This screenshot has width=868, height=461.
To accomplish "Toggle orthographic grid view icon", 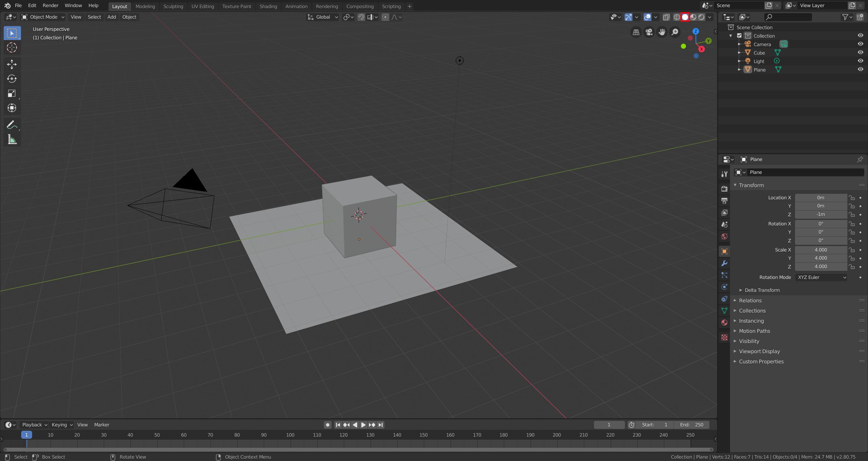I will (x=636, y=32).
